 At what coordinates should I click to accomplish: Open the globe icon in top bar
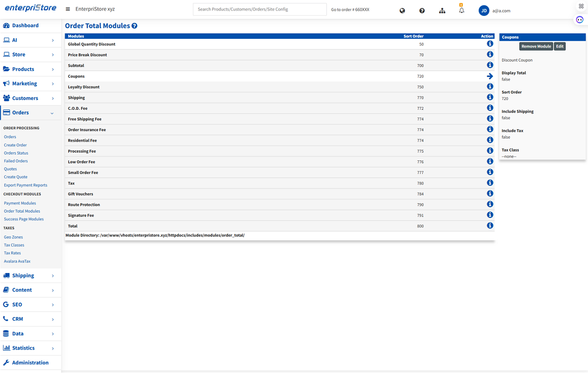pyautogui.click(x=402, y=11)
